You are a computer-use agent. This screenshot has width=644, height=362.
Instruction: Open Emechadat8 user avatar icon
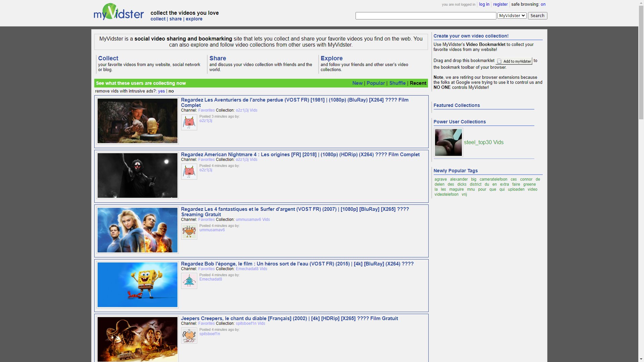click(x=189, y=281)
